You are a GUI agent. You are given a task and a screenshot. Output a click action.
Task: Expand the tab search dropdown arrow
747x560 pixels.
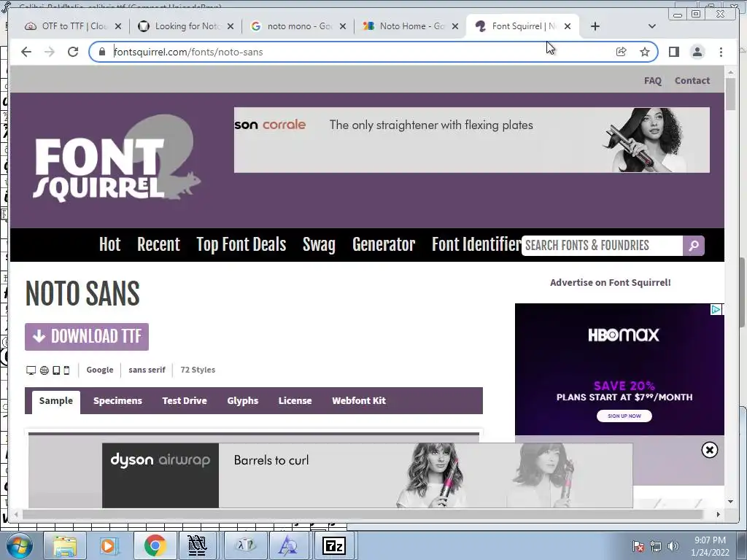tap(652, 26)
